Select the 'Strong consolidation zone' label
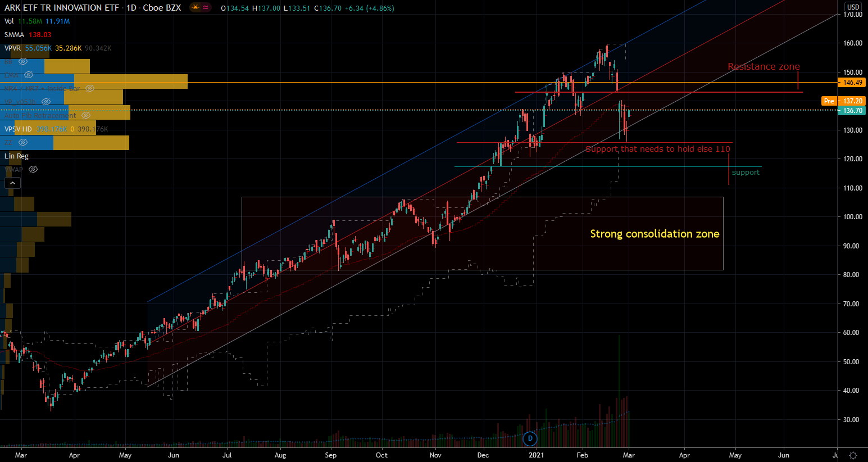 pos(655,234)
